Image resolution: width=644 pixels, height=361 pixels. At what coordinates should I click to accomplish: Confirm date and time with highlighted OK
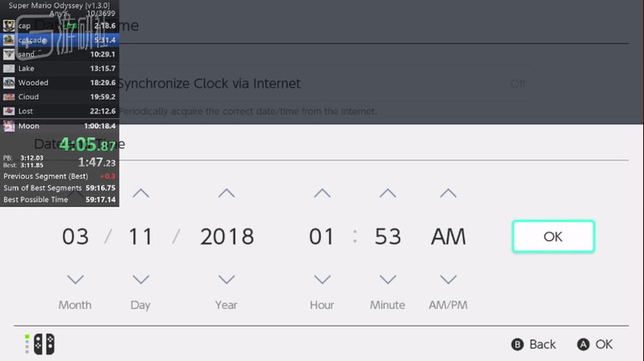point(553,237)
